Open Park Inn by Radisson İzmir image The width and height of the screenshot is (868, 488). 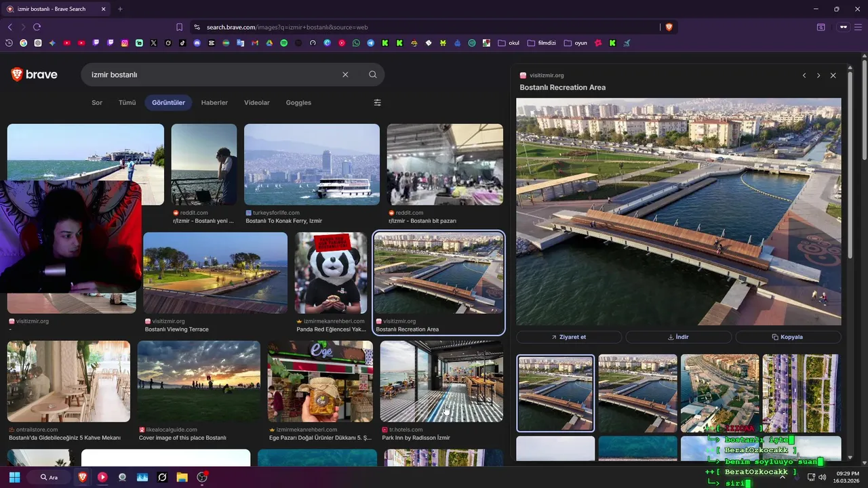pos(441,381)
